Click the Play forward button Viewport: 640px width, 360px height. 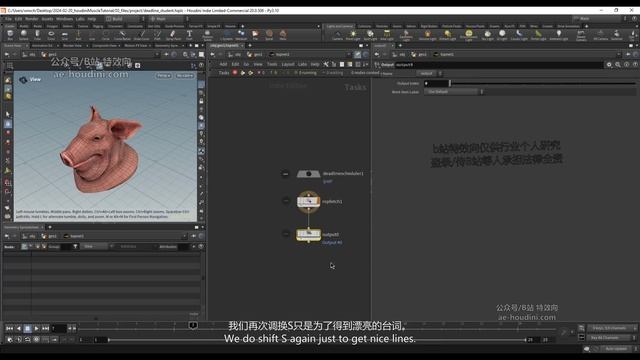tap(37, 328)
